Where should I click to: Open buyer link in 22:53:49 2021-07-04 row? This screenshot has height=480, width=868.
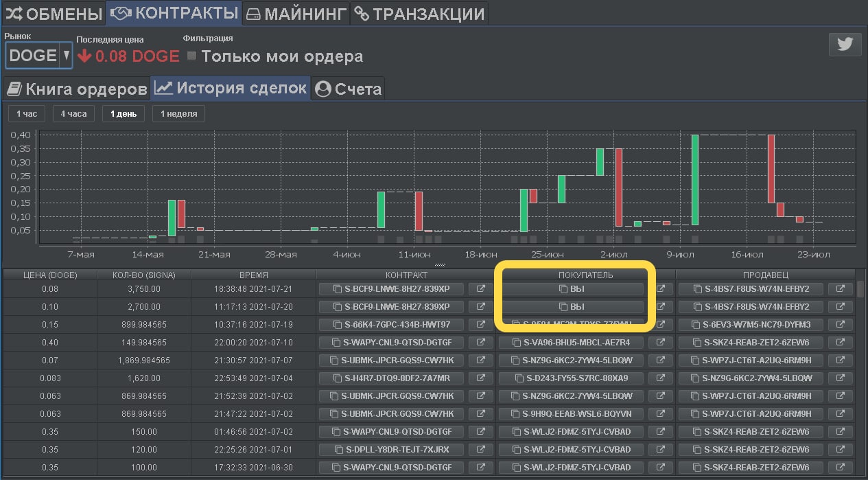point(661,378)
